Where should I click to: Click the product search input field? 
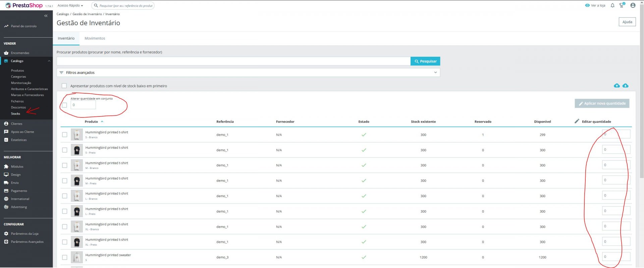(x=233, y=61)
